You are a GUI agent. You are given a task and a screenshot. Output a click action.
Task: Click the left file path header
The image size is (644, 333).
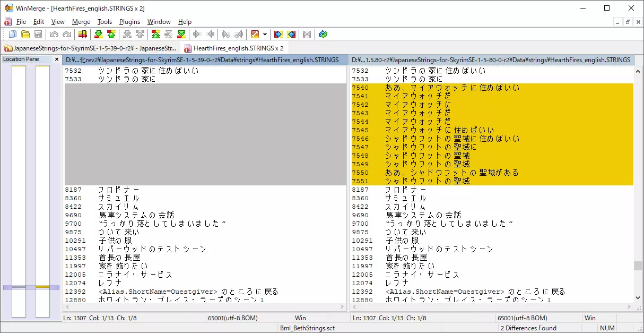[206, 59]
